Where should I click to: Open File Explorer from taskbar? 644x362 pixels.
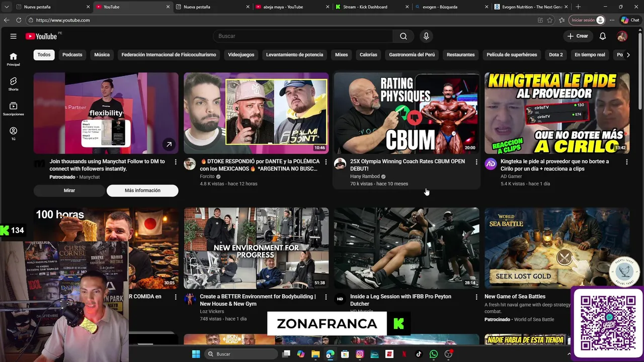pyautogui.click(x=315, y=354)
